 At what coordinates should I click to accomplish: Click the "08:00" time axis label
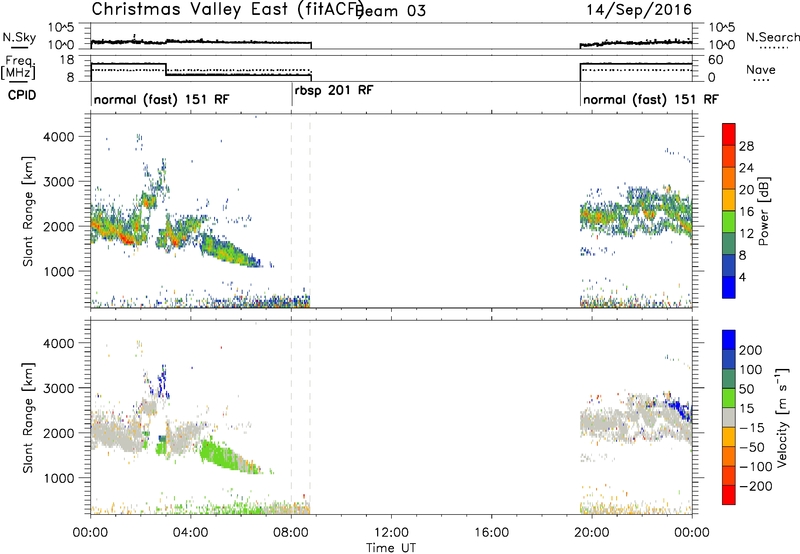point(291,533)
